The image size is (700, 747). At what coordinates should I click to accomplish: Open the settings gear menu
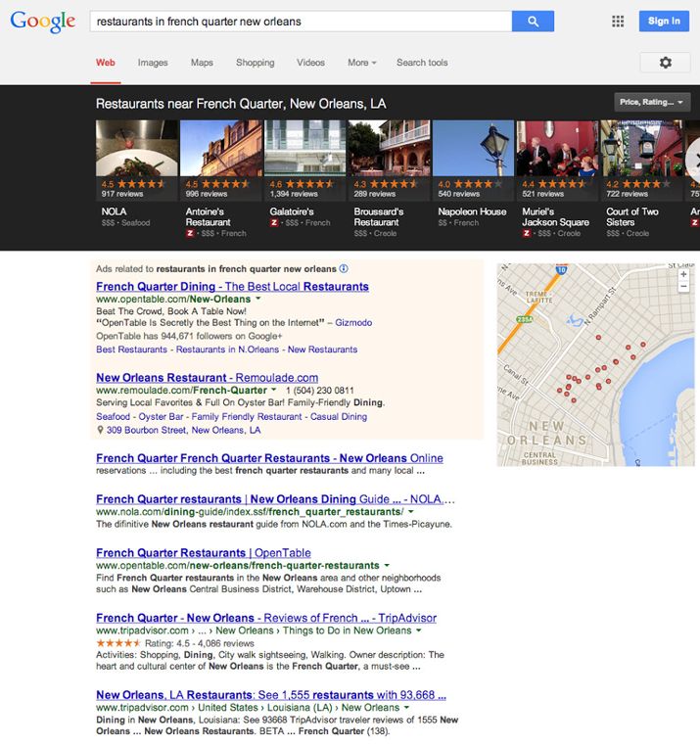(x=665, y=63)
